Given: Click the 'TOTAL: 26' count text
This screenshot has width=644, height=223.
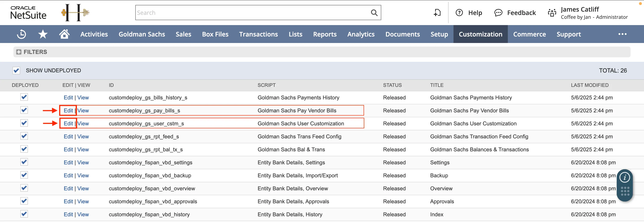Looking at the screenshot, I should click(x=613, y=71).
